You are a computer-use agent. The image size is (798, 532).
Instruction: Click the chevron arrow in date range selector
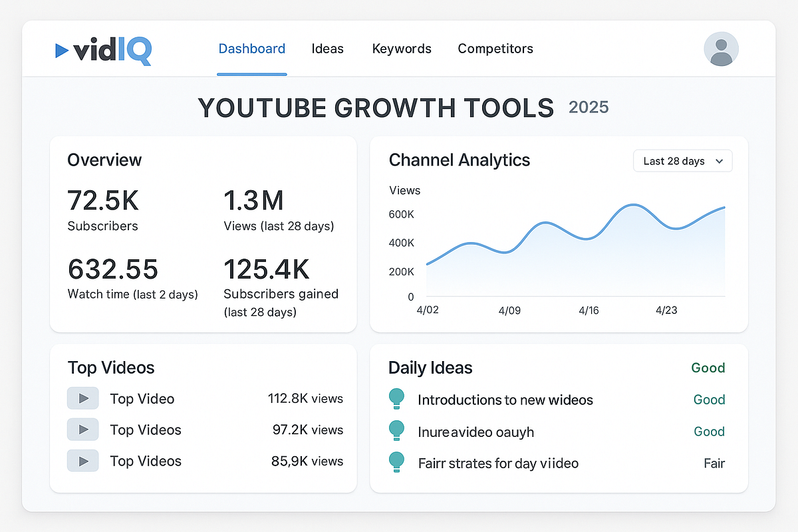[x=719, y=161]
